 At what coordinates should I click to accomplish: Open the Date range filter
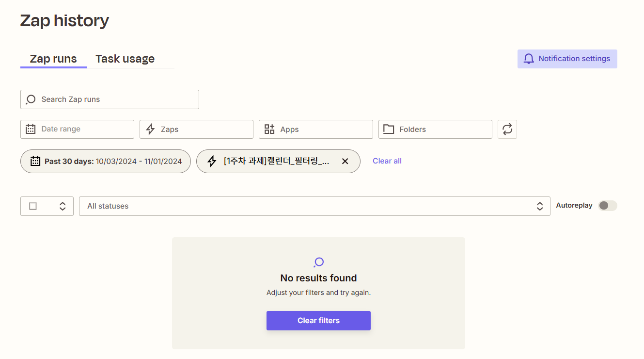click(77, 130)
